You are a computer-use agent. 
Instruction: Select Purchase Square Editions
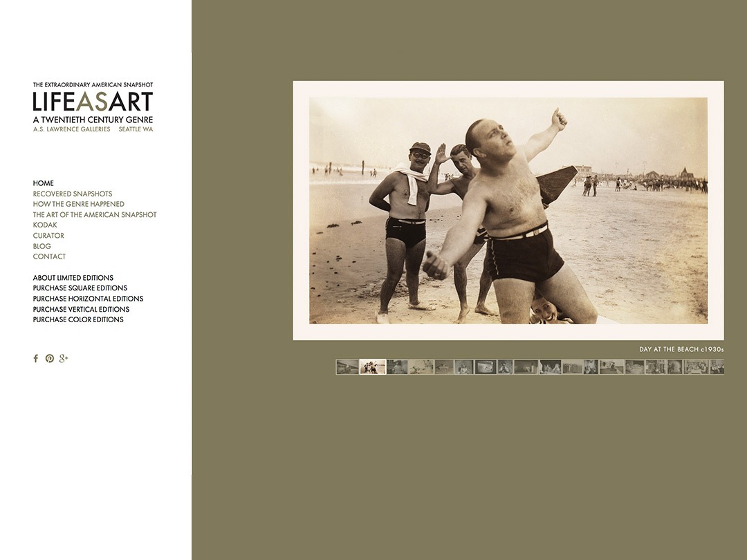80,288
